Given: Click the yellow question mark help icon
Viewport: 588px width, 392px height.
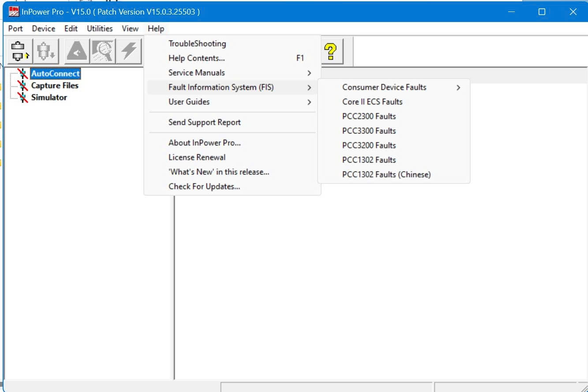Looking at the screenshot, I should 330,51.
